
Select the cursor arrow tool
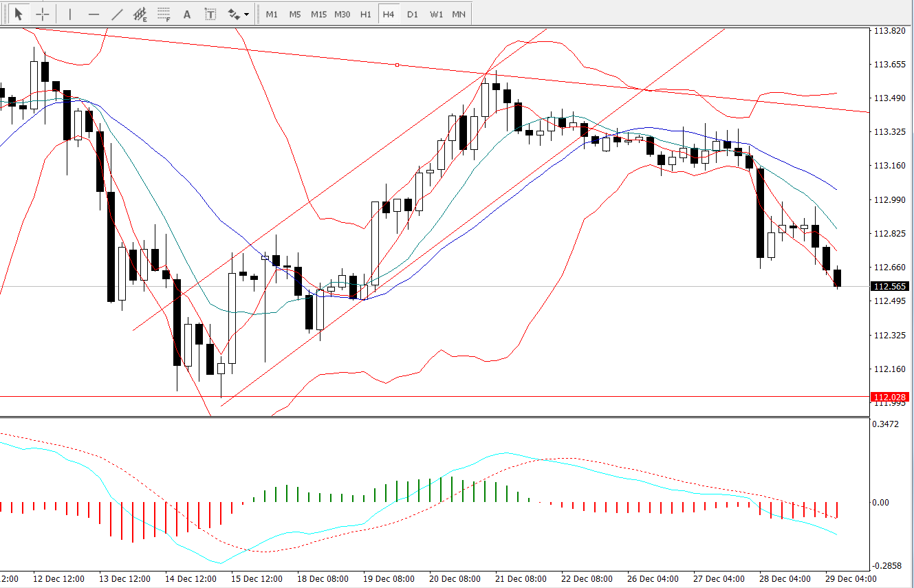[19, 14]
